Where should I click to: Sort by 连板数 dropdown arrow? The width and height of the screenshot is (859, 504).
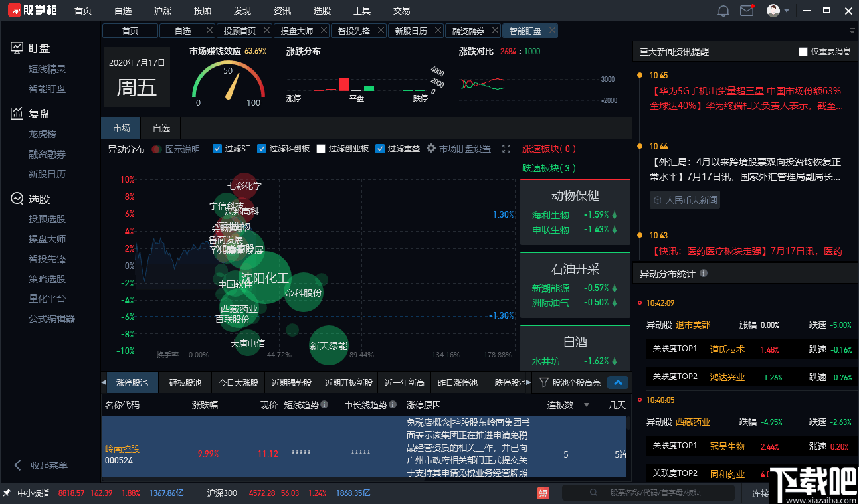click(x=587, y=405)
